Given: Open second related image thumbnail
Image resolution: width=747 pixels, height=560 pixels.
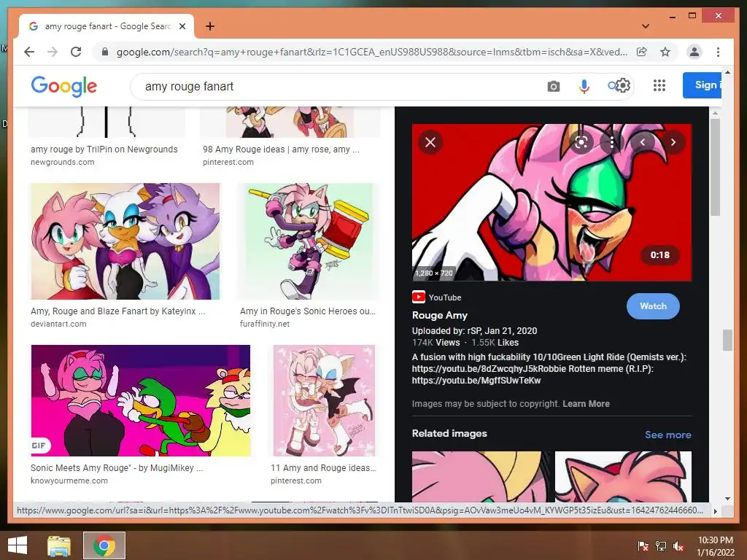Looking at the screenshot, I should coord(623,476).
